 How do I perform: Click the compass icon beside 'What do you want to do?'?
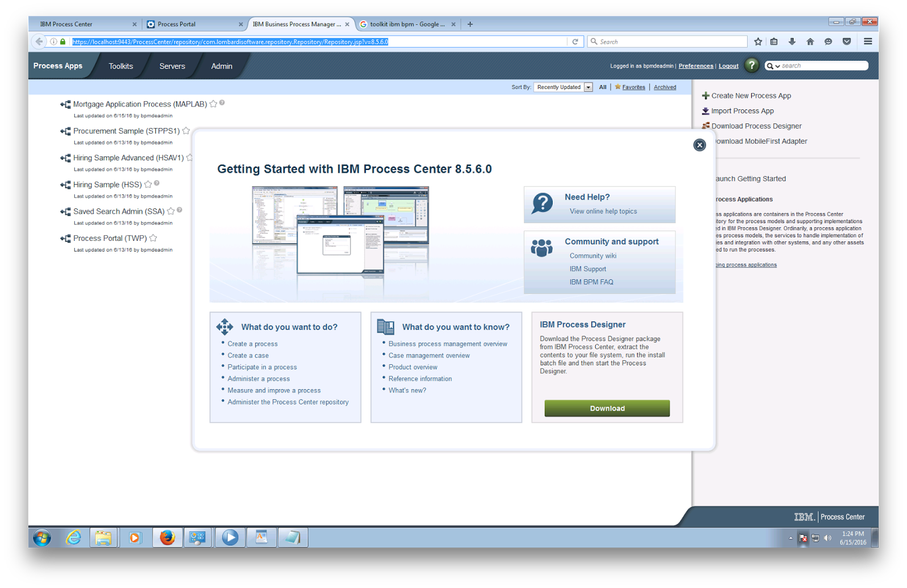pyautogui.click(x=224, y=327)
